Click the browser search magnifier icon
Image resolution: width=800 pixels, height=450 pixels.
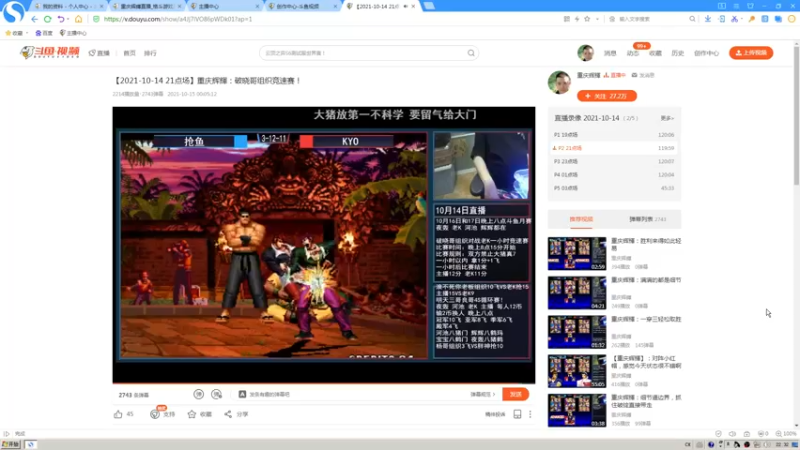[692, 19]
